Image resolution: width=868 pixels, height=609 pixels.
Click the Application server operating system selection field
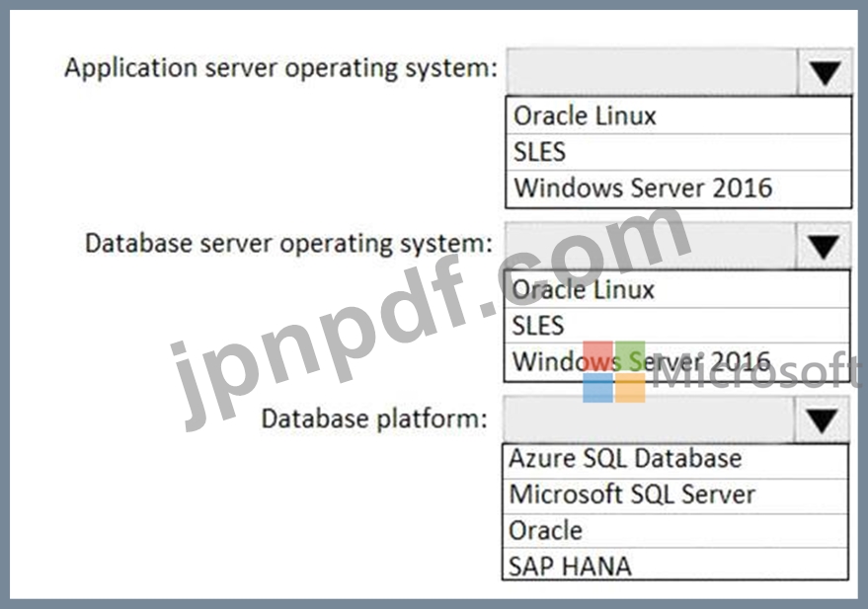tap(652, 72)
